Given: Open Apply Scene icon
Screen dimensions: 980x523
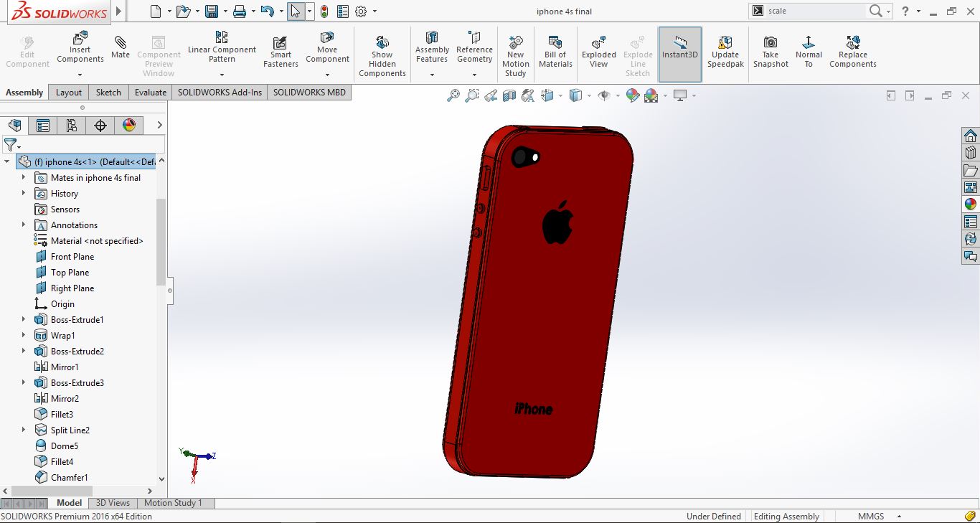Looking at the screenshot, I should pyautogui.click(x=651, y=95).
